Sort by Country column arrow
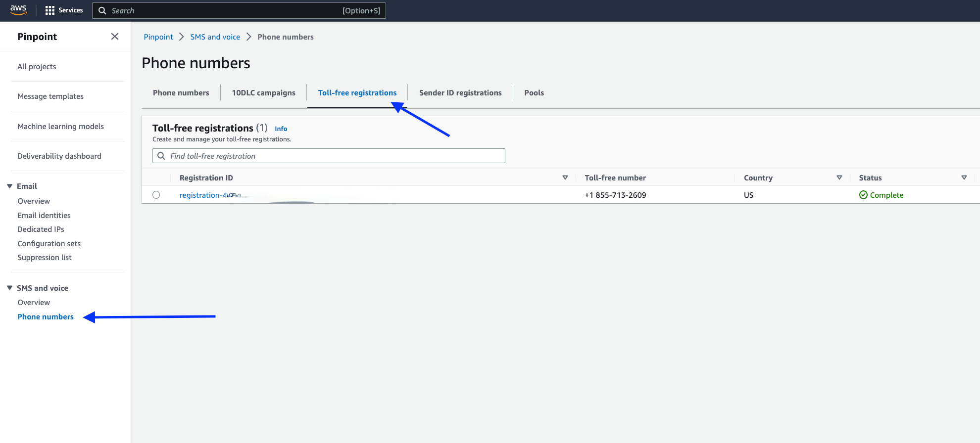Screen dimensions: 980x443 (839, 177)
